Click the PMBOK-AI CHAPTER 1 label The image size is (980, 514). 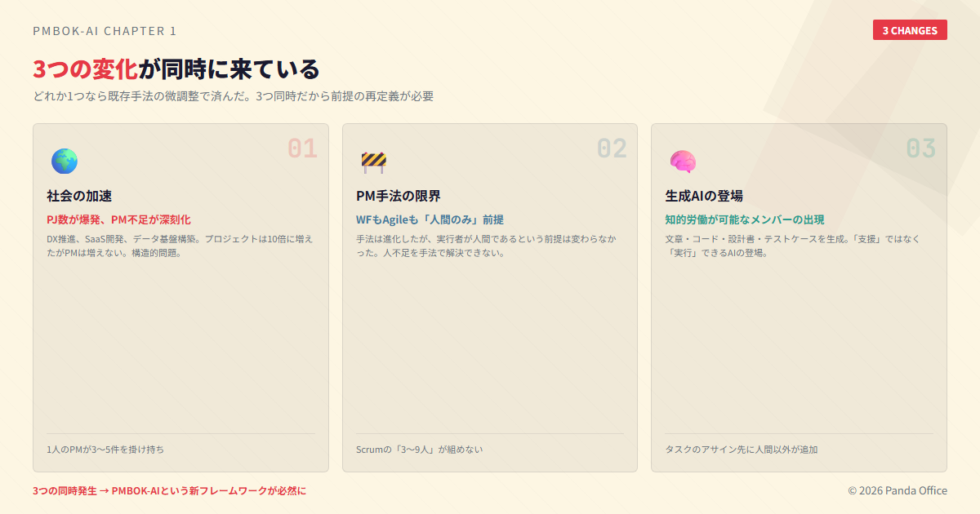[105, 31]
